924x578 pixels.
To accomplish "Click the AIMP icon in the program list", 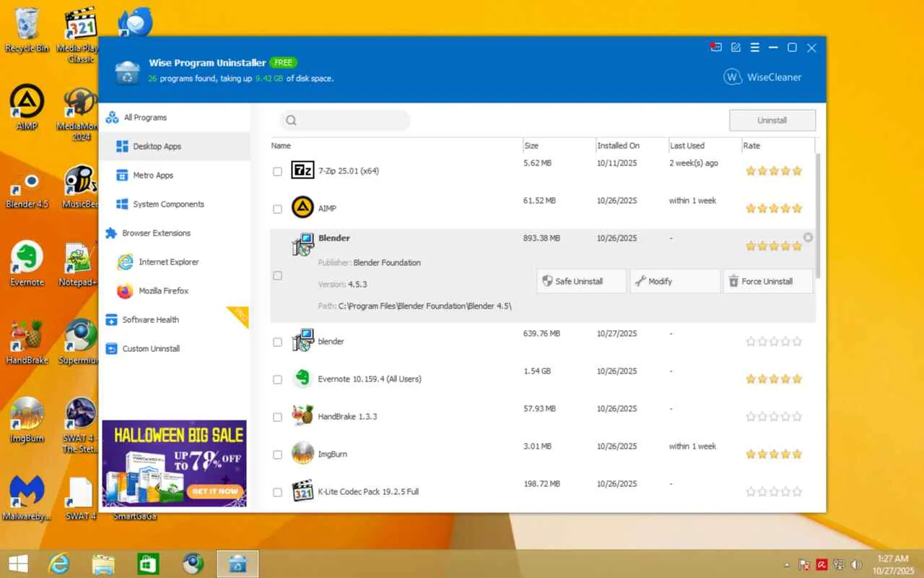I will [302, 208].
